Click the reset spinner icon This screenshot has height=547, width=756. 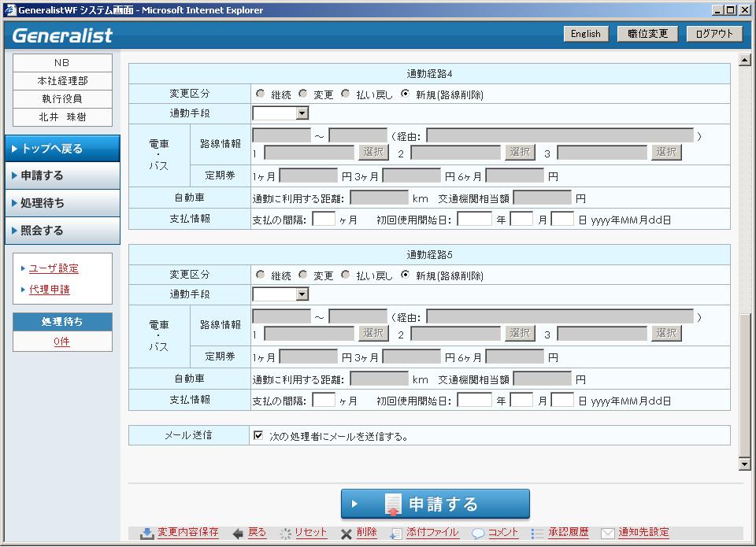(x=285, y=533)
